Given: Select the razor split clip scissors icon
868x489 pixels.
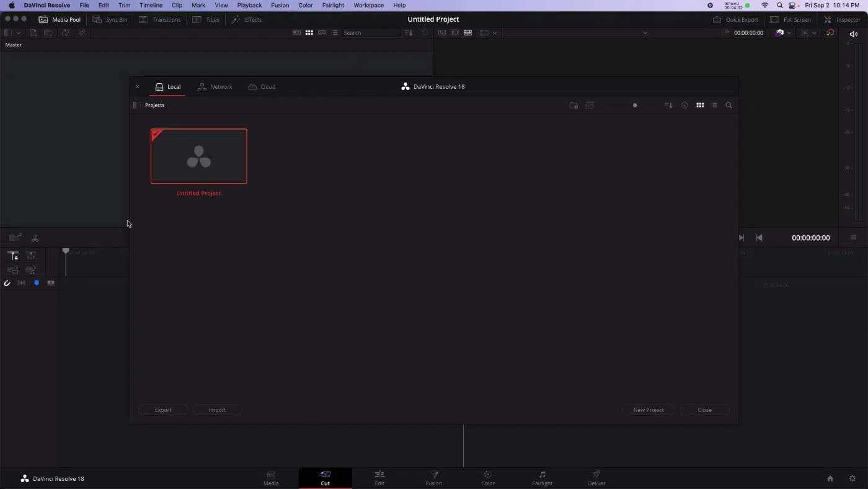Looking at the screenshot, I should coord(35,238).
